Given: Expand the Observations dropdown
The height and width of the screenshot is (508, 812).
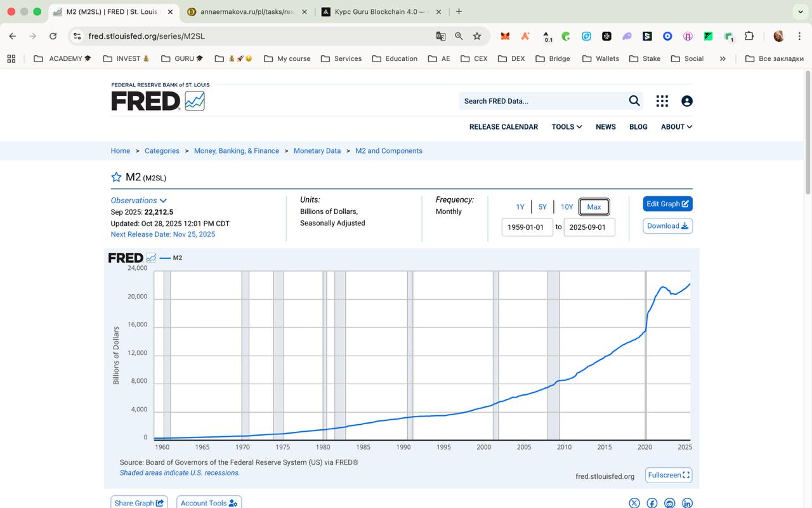Looking at the screenshot, I should click(138, 201).
